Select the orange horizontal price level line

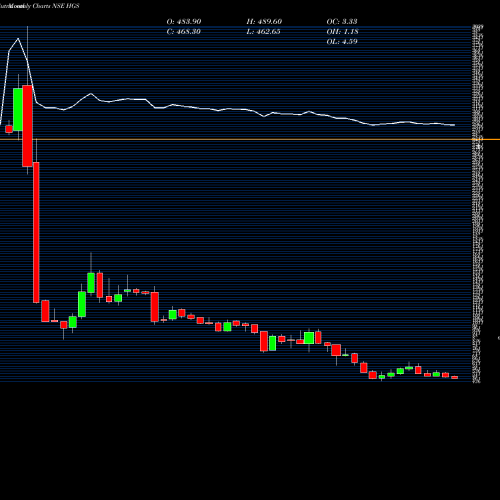coord(250,139)
